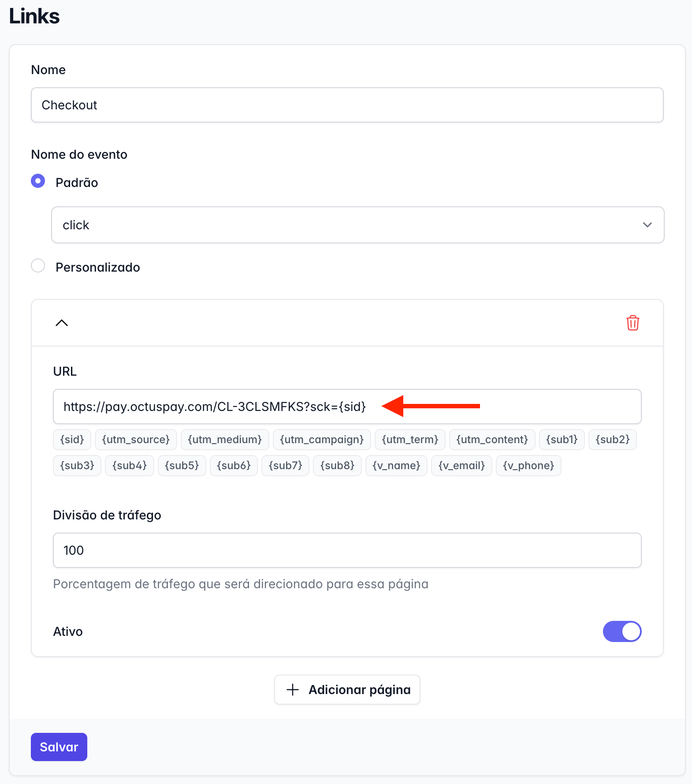The image size is (692, 784).
Task: Open the click event dropdown
Action: [x=357, y=225]
